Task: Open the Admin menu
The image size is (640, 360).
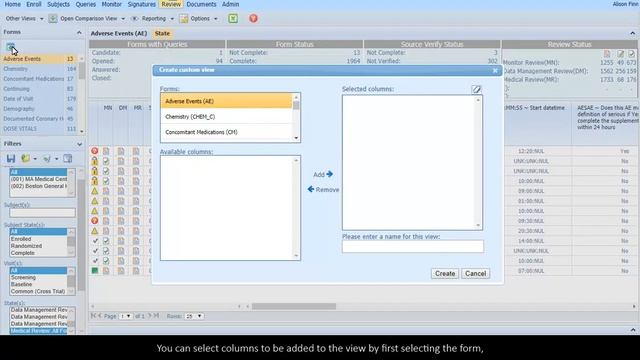Action: 231,4
